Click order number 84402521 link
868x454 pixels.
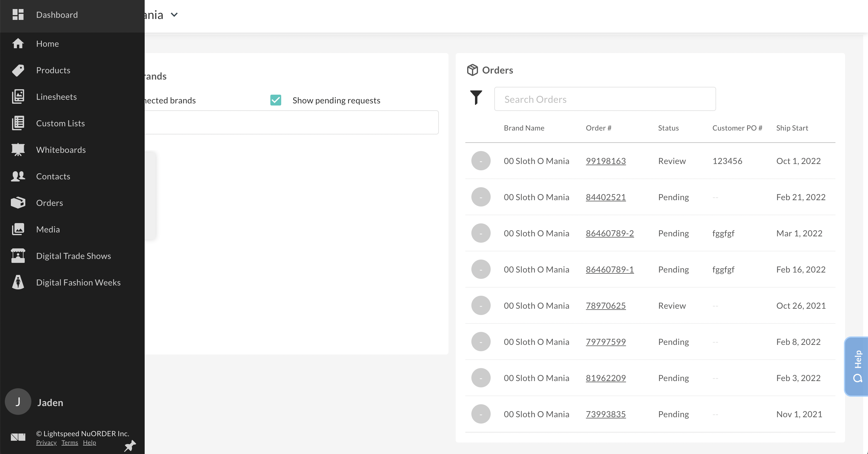(606, 197)
